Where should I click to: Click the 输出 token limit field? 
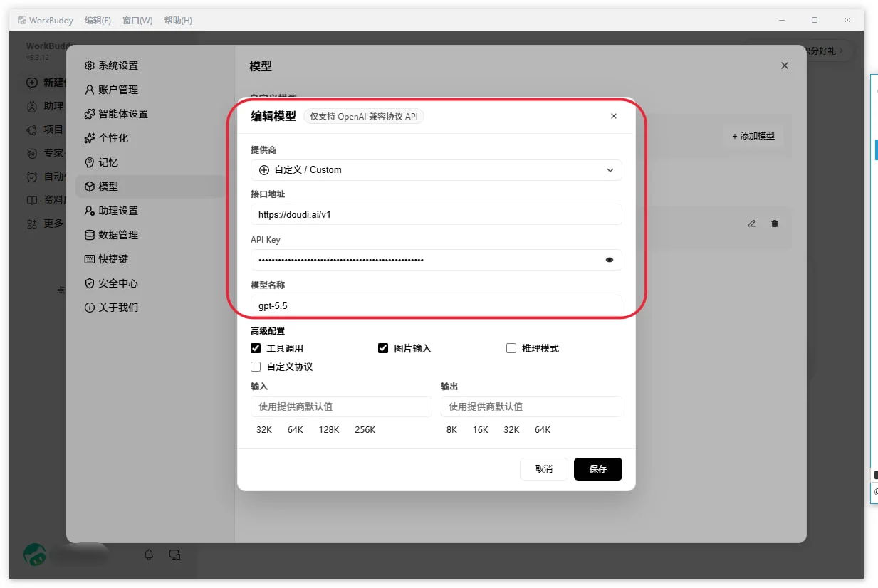531,406
